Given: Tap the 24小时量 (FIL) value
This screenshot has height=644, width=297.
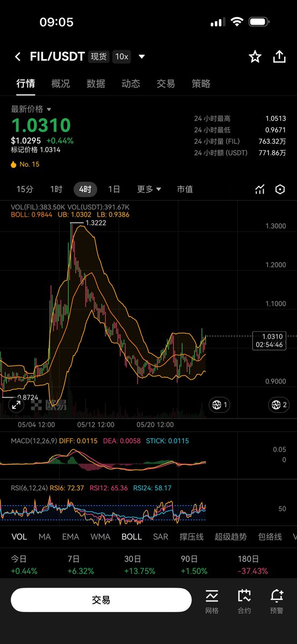Looking at the screenshot, I should 273,142.
